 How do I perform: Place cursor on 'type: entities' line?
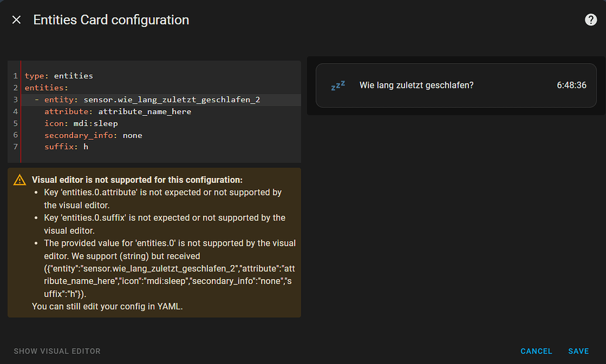59,76
